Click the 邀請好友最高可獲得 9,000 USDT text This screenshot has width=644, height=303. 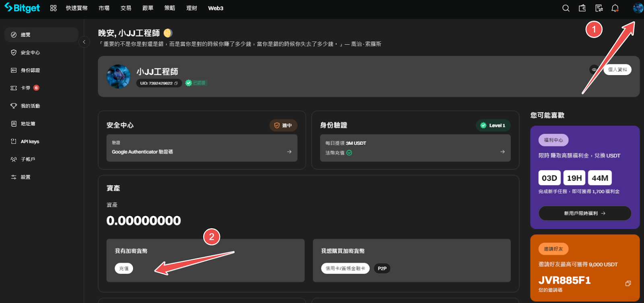click(x=578, y=264)
